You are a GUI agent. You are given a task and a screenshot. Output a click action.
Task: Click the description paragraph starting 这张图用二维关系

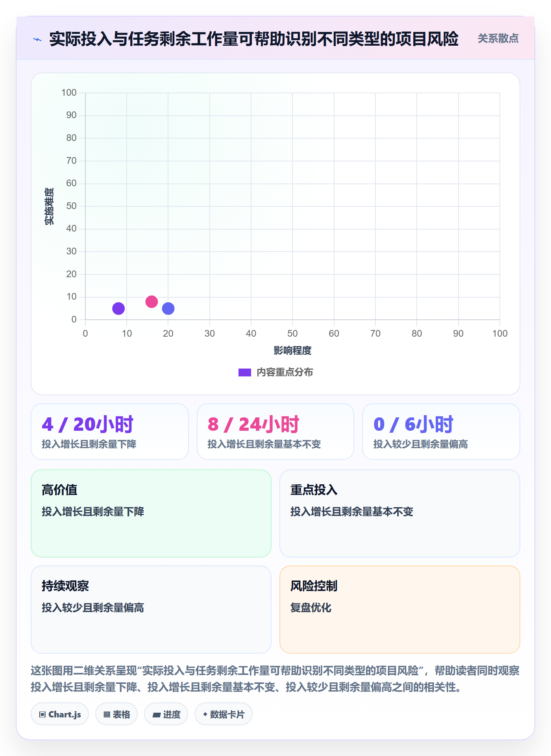click(x=275, y=679)
